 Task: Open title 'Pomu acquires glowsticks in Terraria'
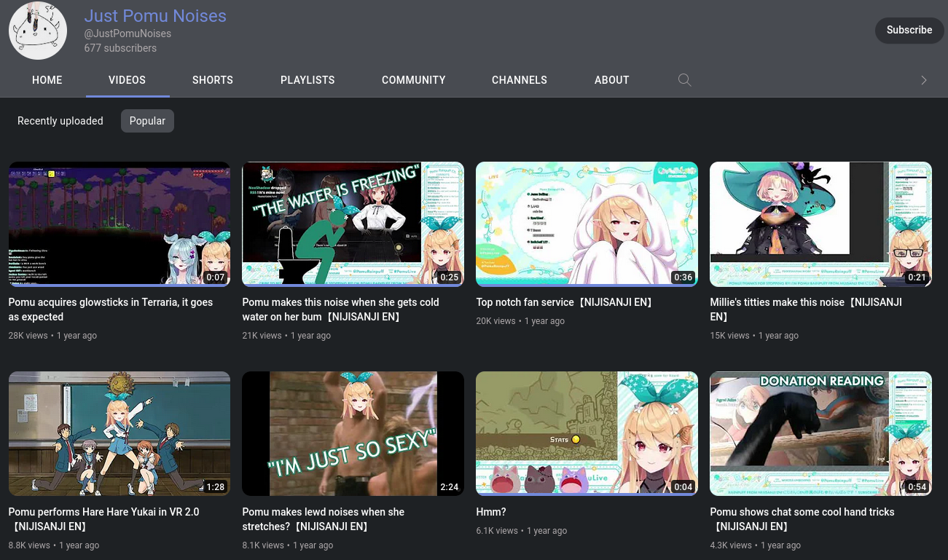tap(111, 309)
